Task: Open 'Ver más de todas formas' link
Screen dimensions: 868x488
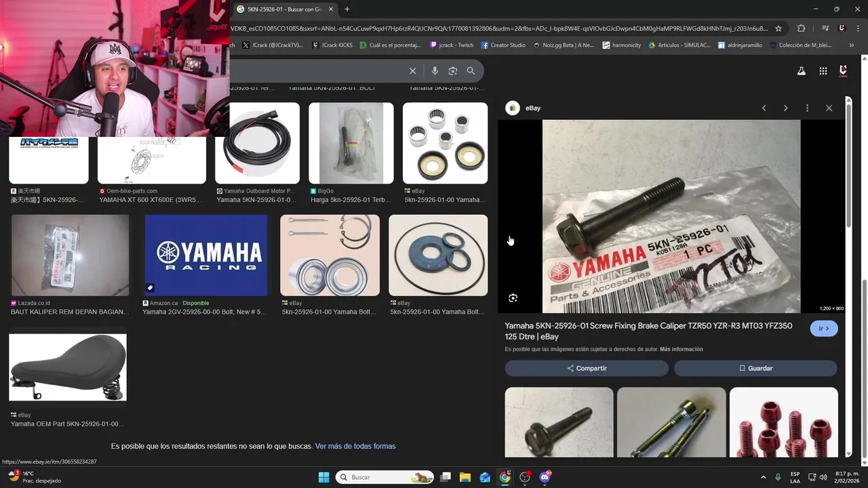Action: click(x=355, y=446)
